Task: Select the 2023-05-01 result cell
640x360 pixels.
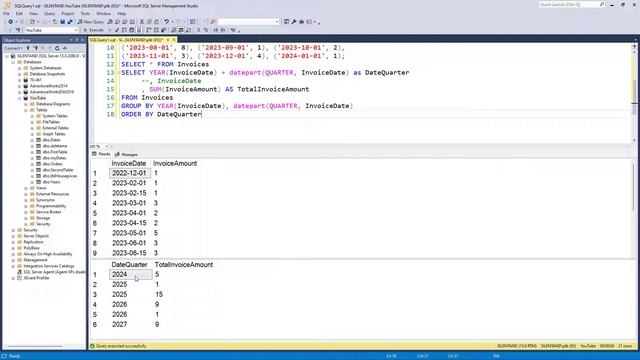Action: point(129,233)
